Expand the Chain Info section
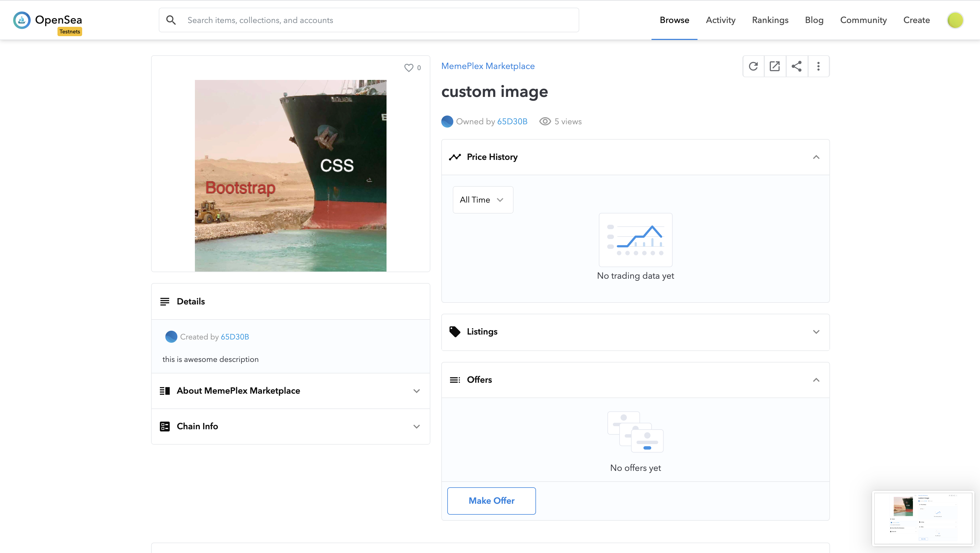This screenshot has height=553, width=980. click(417, 426)
